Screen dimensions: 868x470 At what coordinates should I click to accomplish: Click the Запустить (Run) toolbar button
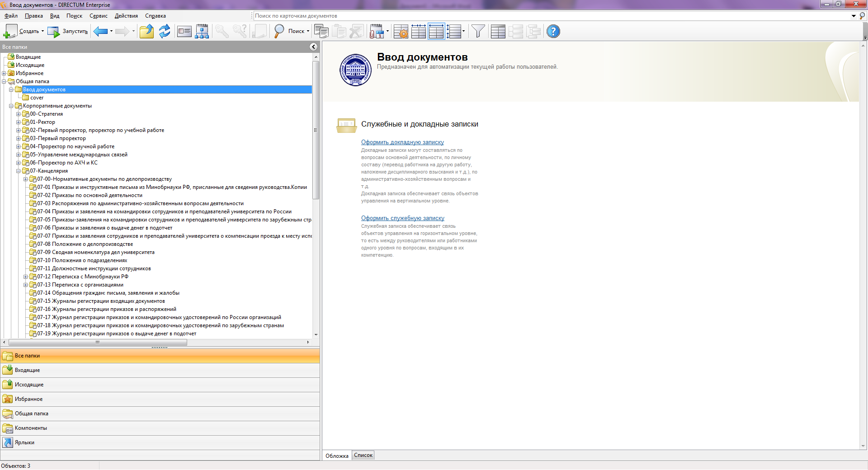pyautogui.click(x=68, y=31)
